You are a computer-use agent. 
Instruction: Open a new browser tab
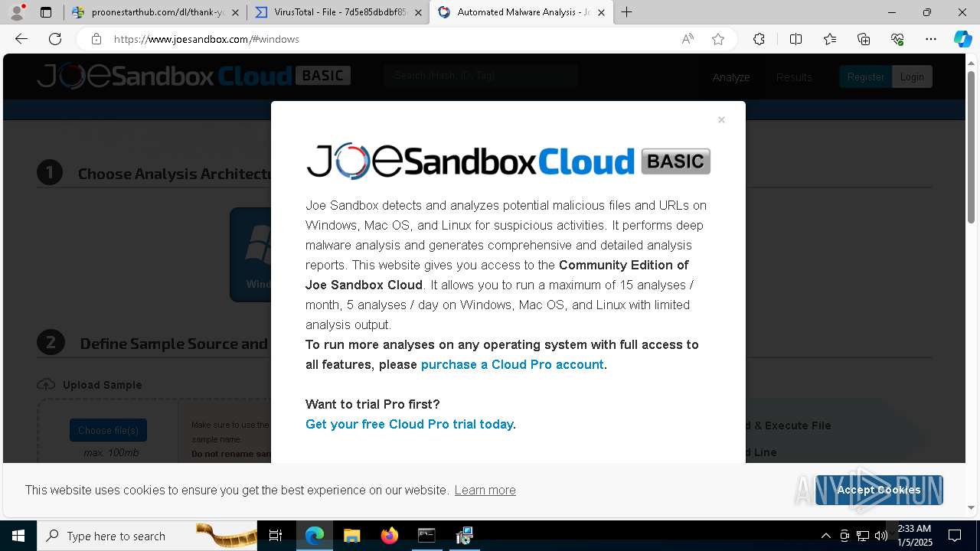click(626, 12)
